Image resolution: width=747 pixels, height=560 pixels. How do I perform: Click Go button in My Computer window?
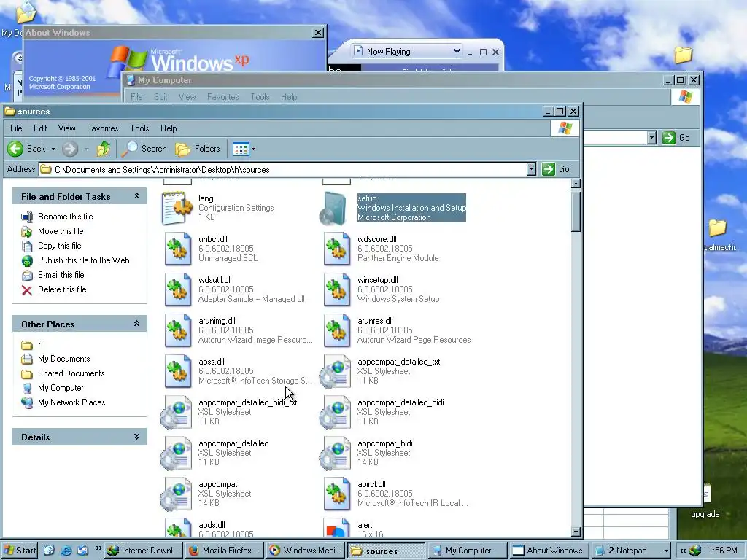point(676,138)
